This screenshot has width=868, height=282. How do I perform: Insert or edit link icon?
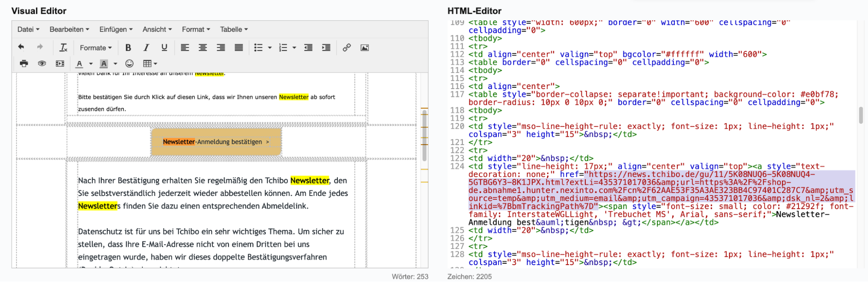coord(347,47)
